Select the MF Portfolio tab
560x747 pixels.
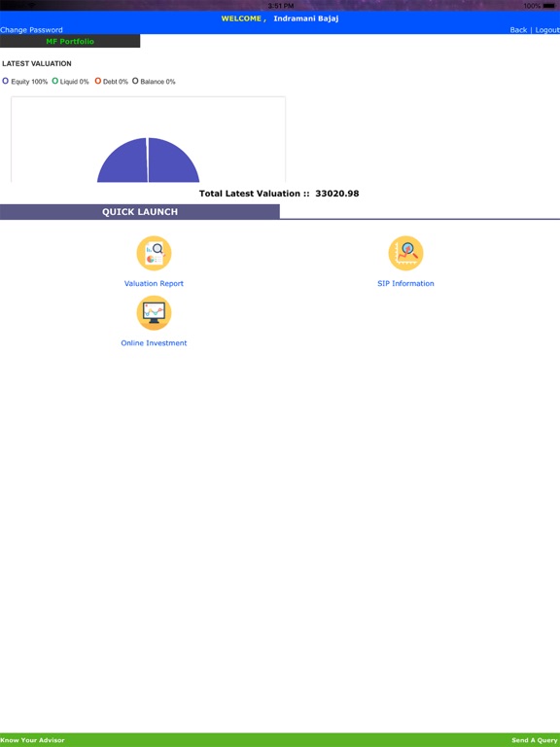70,41
